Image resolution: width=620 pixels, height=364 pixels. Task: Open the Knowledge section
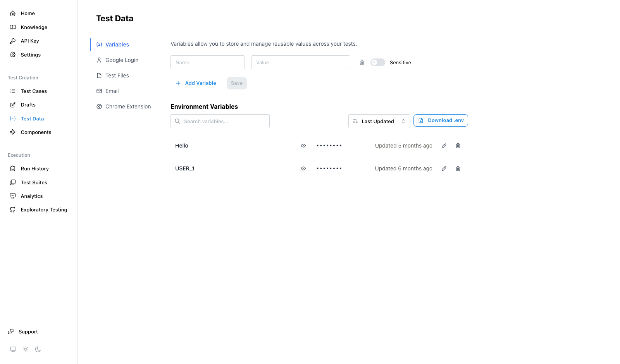click(34, 27)
